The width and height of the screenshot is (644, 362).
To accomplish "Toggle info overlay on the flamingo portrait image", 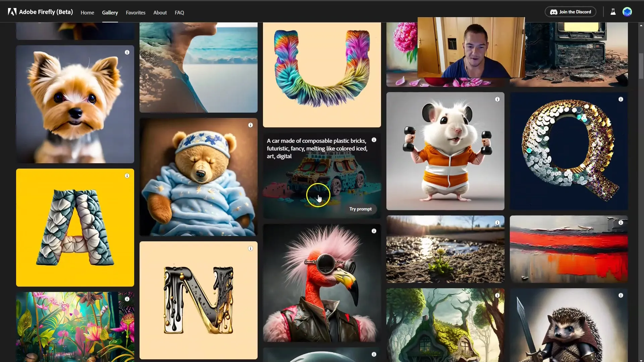I will click(374, 231).
